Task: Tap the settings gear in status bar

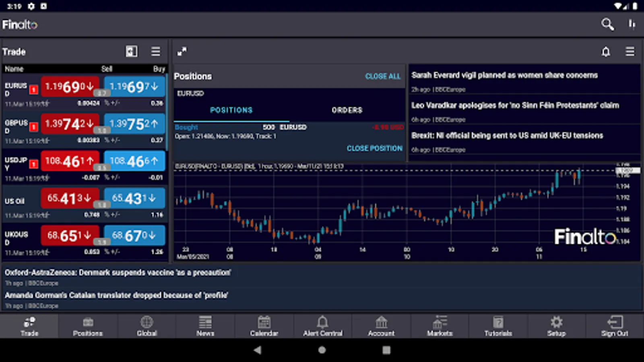Action: [x=31, y=6]
